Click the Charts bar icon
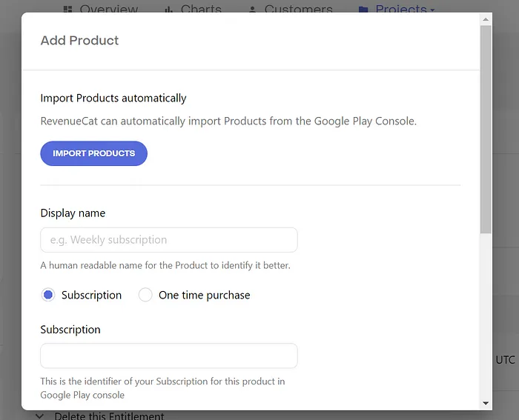 point(168,9)
